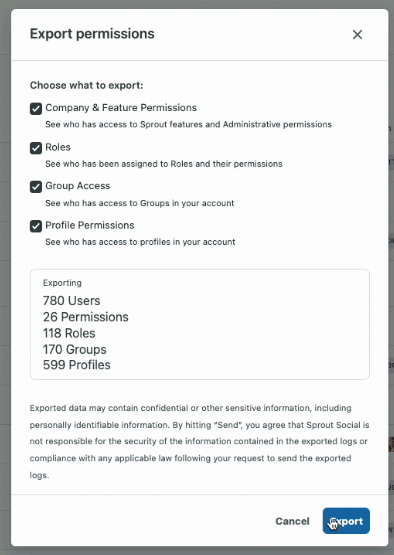Click the Choose what to export heading

(86, 85)
